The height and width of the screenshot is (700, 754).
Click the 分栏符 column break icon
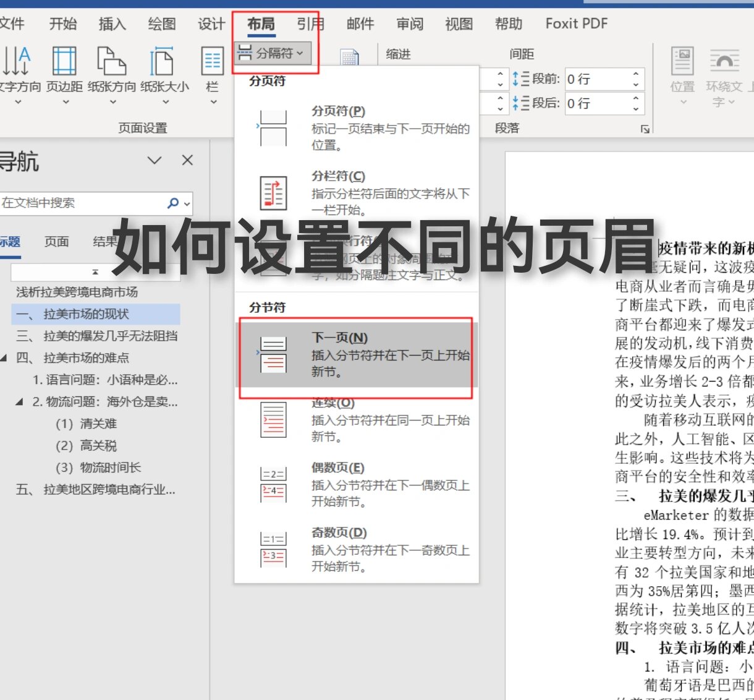click(273, 193)
